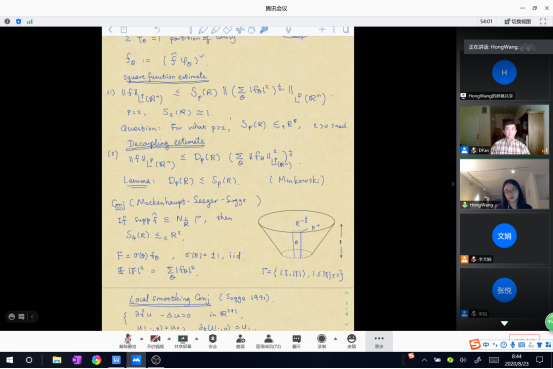Open the emoji reactions icon

pos(352,341)
